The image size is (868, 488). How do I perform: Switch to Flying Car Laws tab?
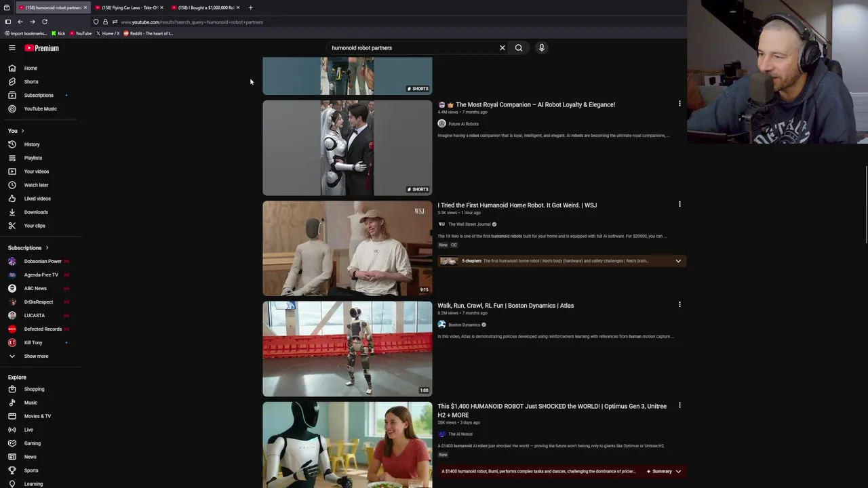point(129,7)
